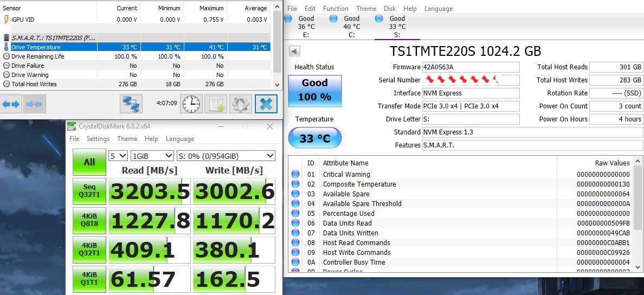
Task: Run All benchmarks in CrystalDiskMark
Action: coord(89,162)
